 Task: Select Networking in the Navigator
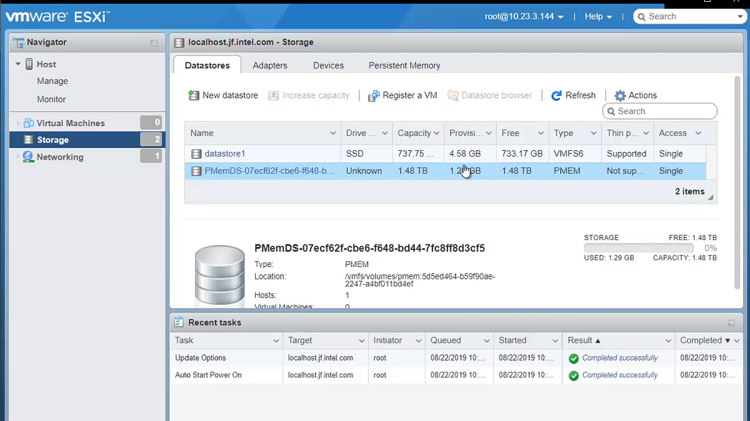(86, 157)
